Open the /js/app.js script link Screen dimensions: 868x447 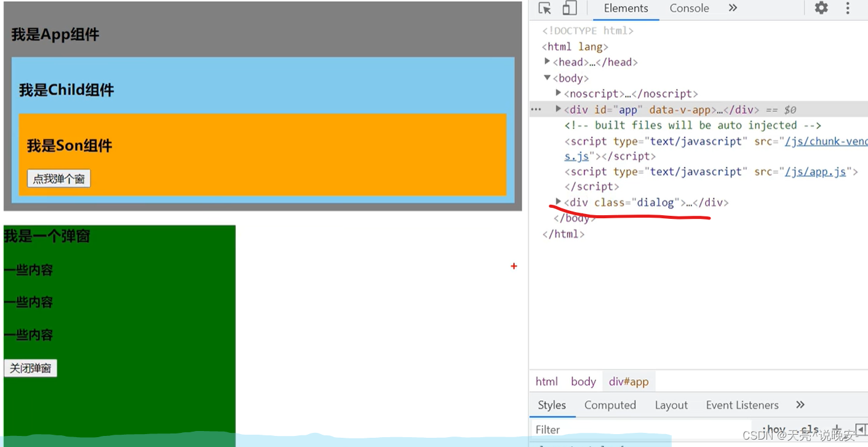click(x=815, y=172)
